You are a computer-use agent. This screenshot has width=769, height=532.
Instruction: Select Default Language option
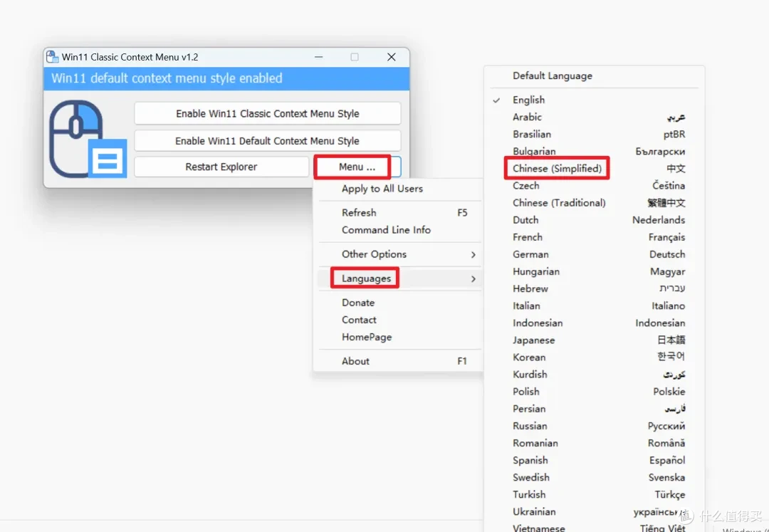click(594, 76)
